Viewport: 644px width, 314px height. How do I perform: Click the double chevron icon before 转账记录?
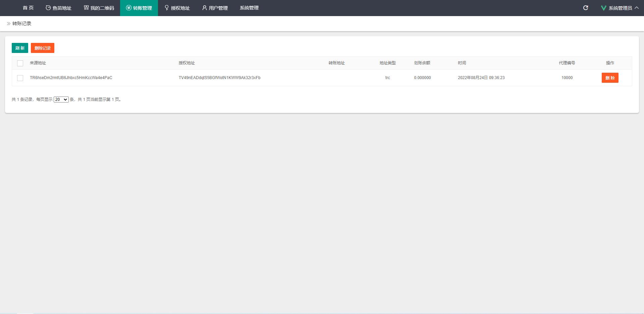(x=8, y=23)
